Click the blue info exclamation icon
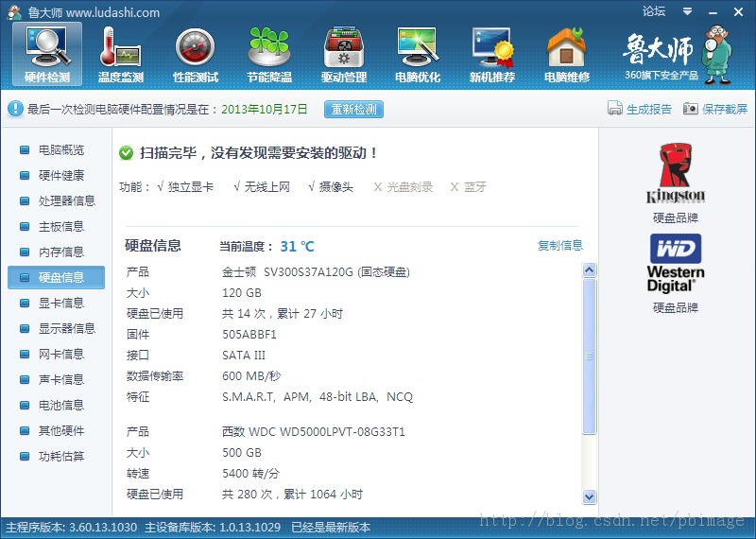The height and width of the screenshot is (539, 756). click(x=15, y=109)
